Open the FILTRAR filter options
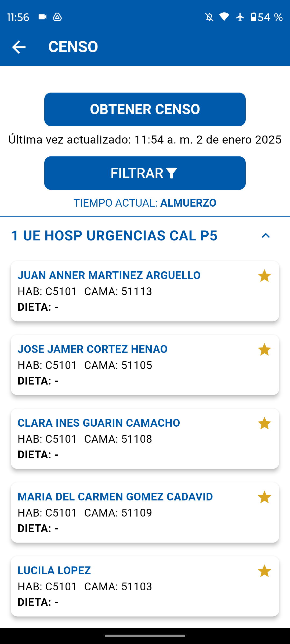The height and width of the screenshot is (644, 290). click(145, 173)
